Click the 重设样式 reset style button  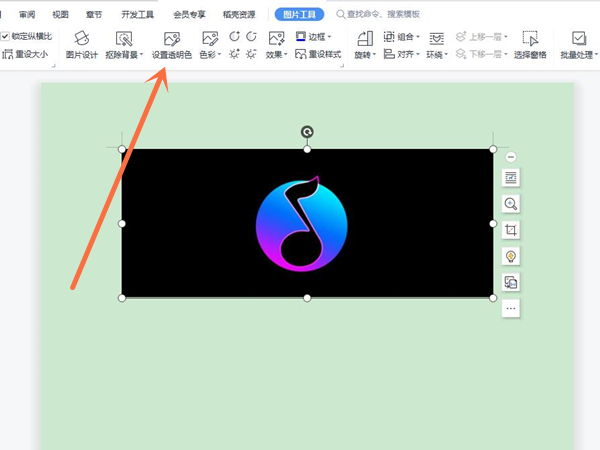pos(318,54)
